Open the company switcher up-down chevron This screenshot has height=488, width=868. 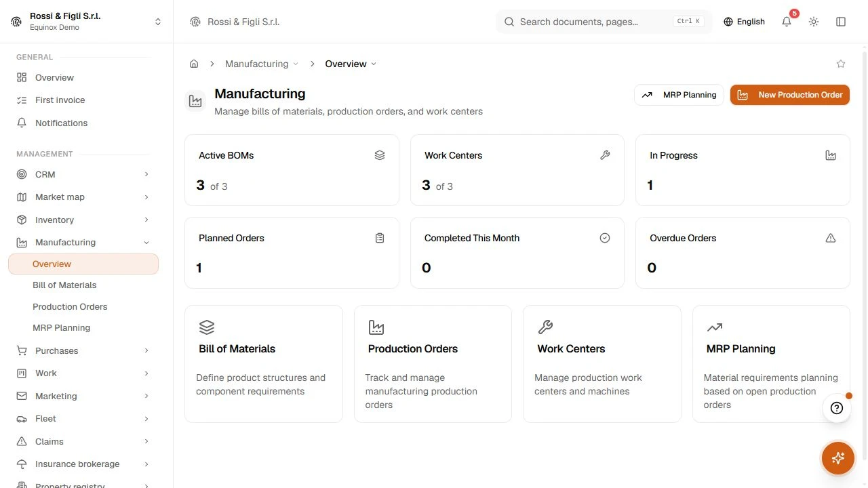coord(158,22)
